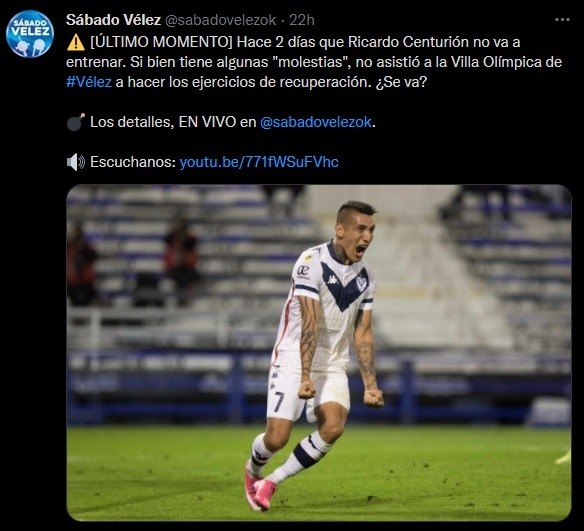Click the Escuchanos label text
The width and height of the screenshot is (584, 531).
point(133,162)
